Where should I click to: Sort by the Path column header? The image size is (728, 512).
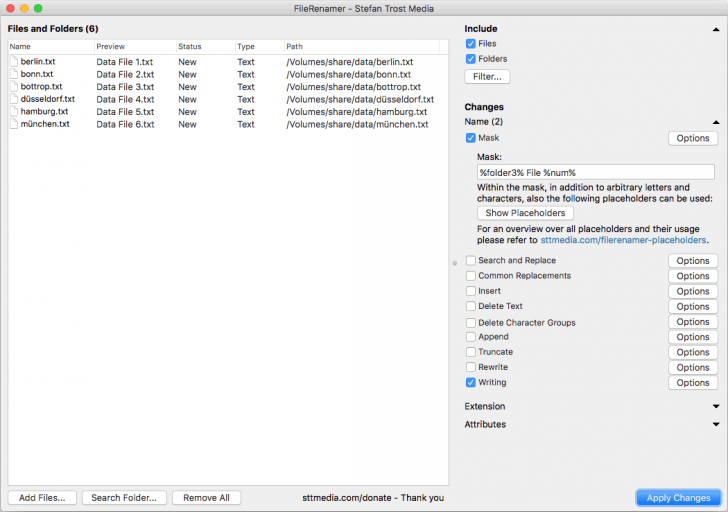coord(361,46)
